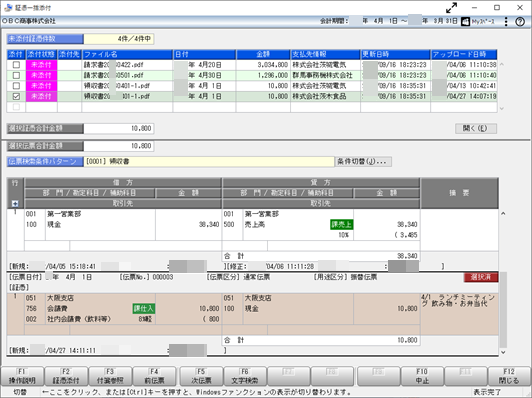
Task: Check the box for 群馬事務機株式会社 row
Action: [x=16, y=75]
